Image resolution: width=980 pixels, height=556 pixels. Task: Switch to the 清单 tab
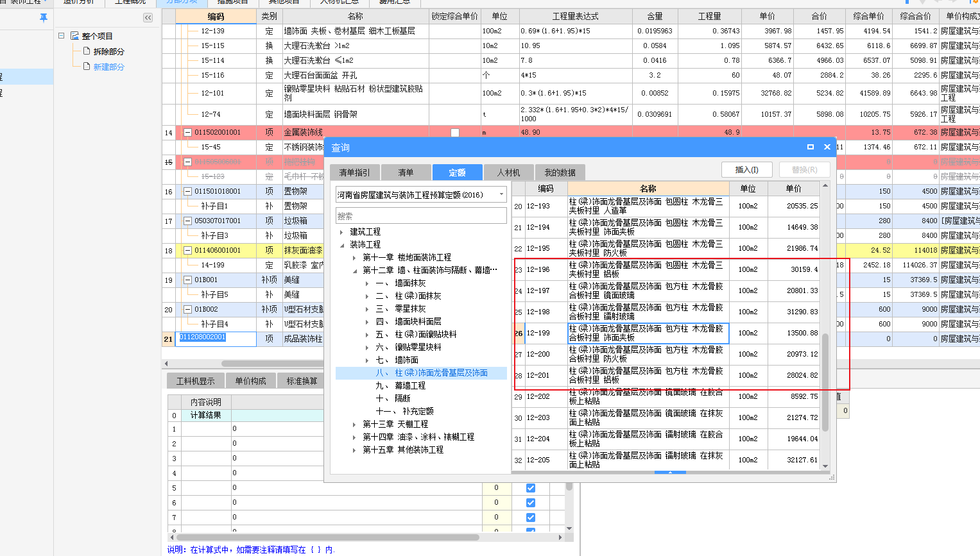[x=406, y=173]
